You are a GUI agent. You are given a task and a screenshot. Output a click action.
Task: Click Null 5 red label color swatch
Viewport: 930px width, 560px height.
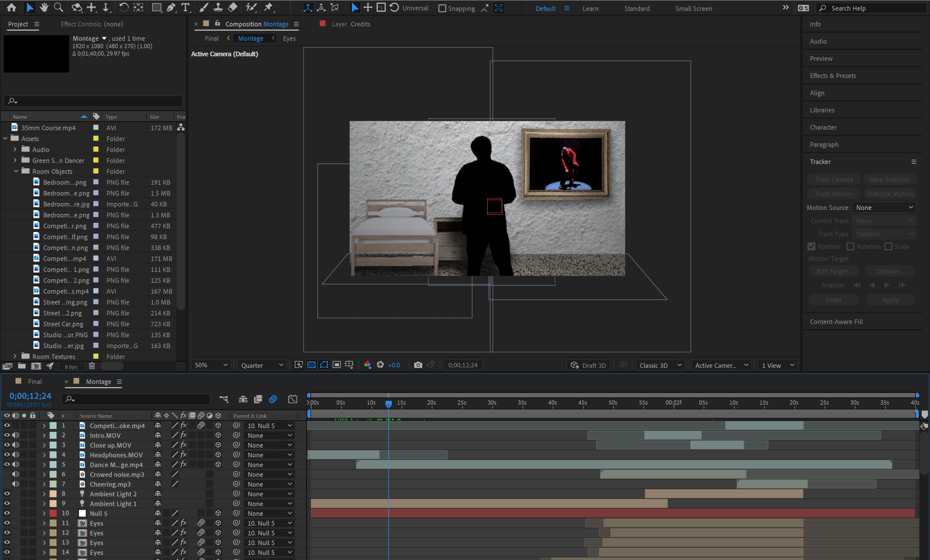tap(53, 513)
